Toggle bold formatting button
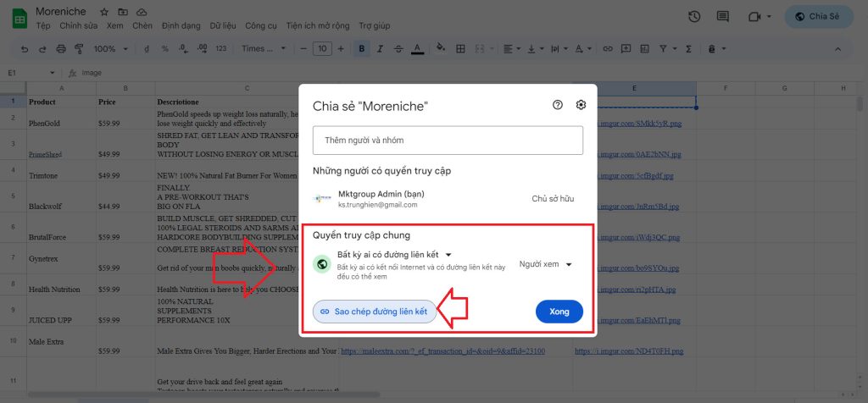 (x=362, y=49)
